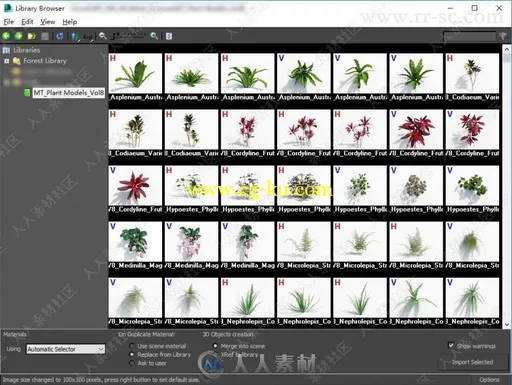Open the Edit menu
This screenshot has width=512, height=385.
pyautogui.click(x=27, y=22)
